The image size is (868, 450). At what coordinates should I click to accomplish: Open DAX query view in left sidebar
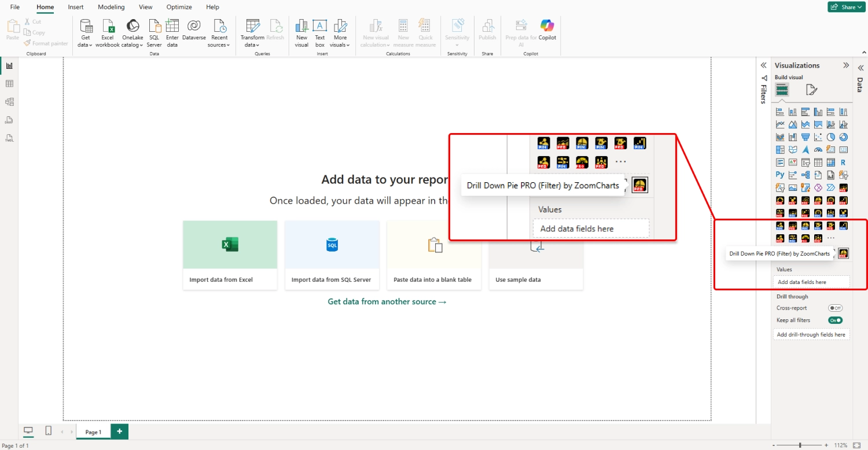point(9,120)
